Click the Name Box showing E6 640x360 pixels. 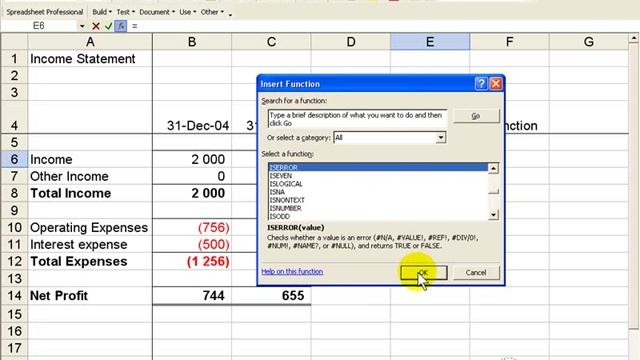pos(39,26)
